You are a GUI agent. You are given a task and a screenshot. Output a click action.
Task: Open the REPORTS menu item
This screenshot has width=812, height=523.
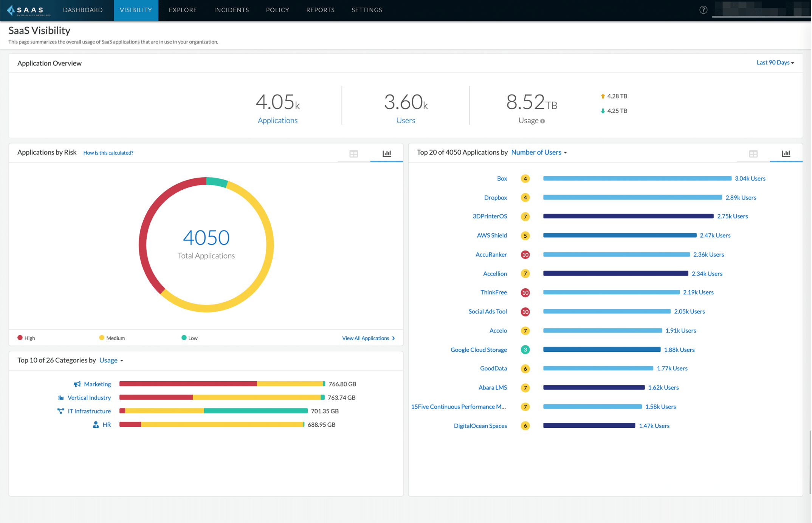[x=320, y=10]
